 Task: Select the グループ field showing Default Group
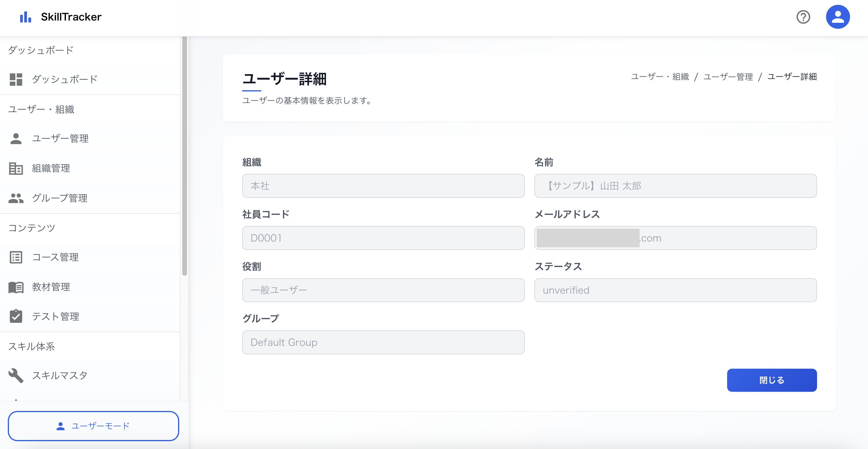pos(383,342)
